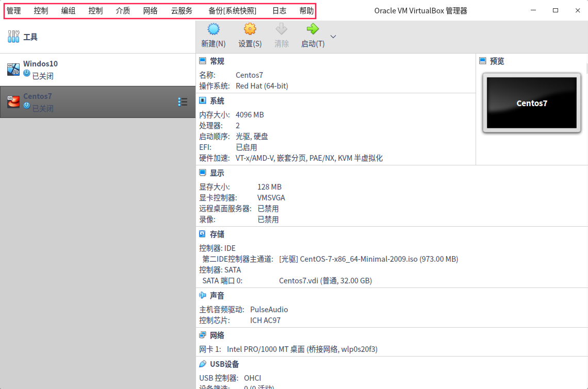This screenshot has width=588, height=389.
Task: Click the 启动(T) green arrow icon
Action: (313, 29)
